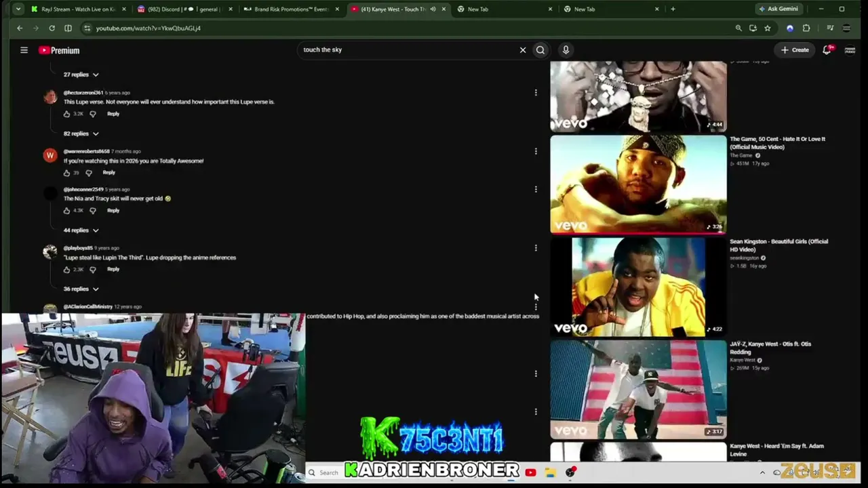
Task: Reply to the 'watching this in 2026' comment
Action: (x=109, y=173)
